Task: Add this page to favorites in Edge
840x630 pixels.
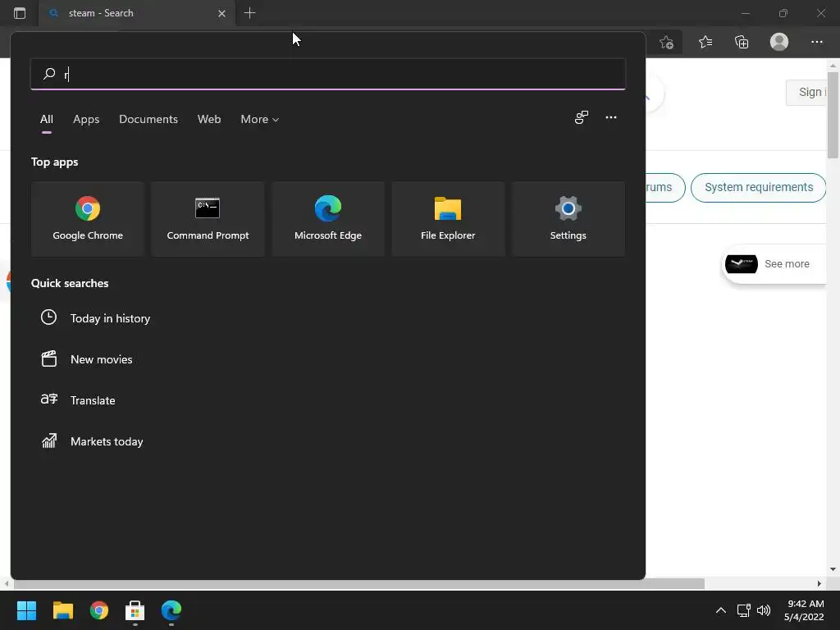Action: tap(666, 42)
